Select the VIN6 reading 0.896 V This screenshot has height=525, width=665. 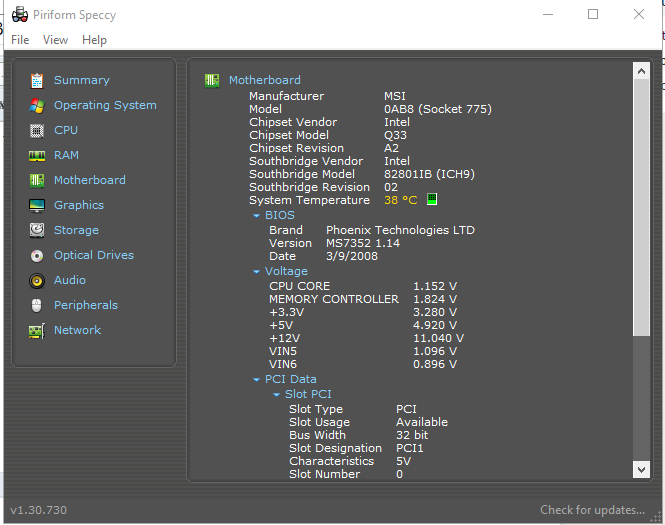(x=435, y=364)
